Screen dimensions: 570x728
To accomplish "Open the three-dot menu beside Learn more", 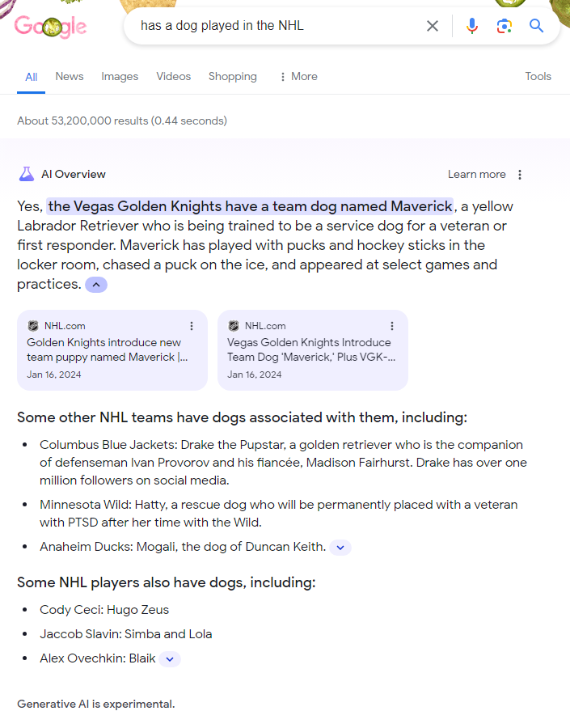I will coord(519,173).
